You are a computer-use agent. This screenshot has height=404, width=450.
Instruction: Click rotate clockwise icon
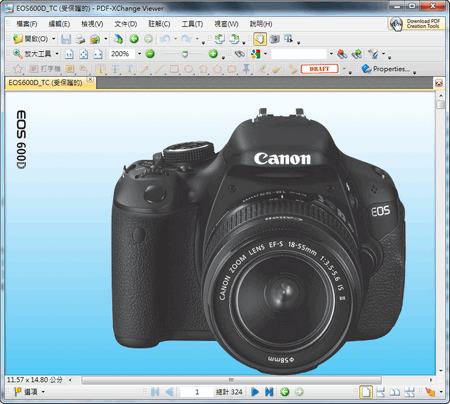click(x=235, y=39)
